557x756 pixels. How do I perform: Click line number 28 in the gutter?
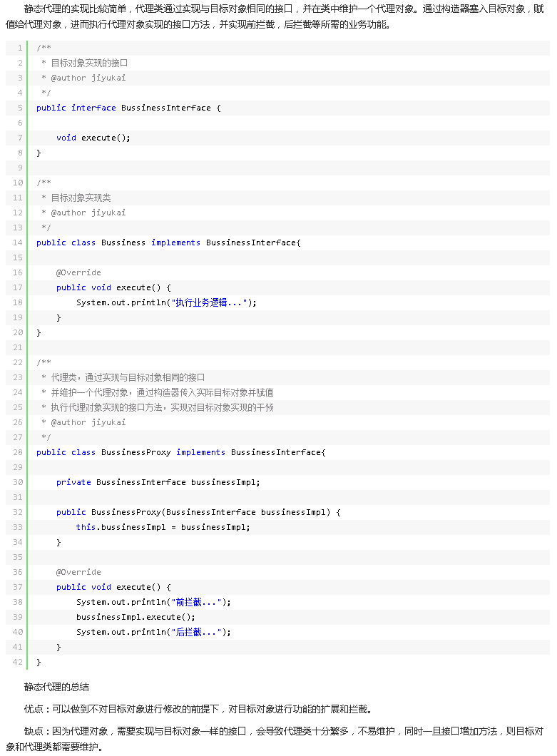coord(18,452)
